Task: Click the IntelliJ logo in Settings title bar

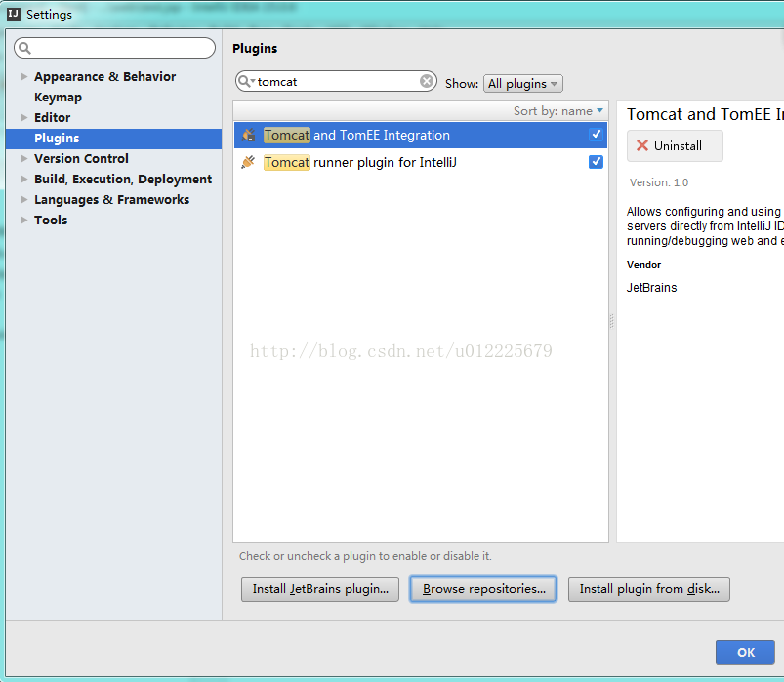Action: point(14,15)
